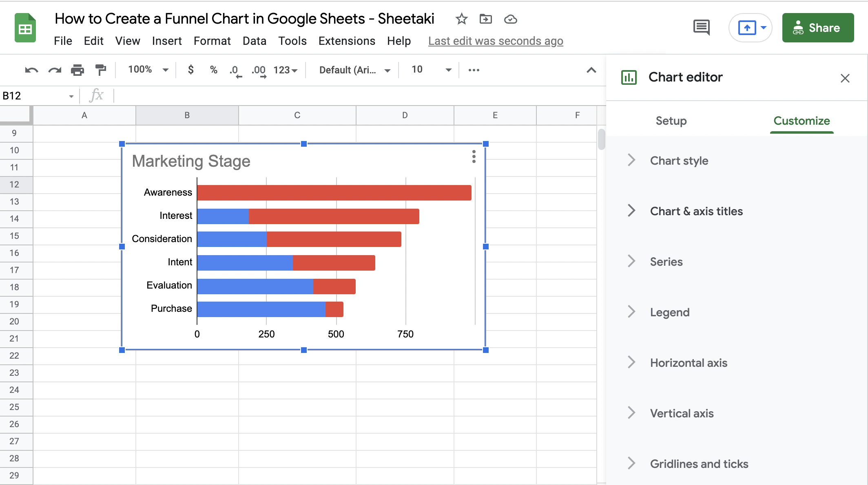Click the green Share button
This screenshot has height=485, width=868.
pyautogui.click(x=817, y=28)
